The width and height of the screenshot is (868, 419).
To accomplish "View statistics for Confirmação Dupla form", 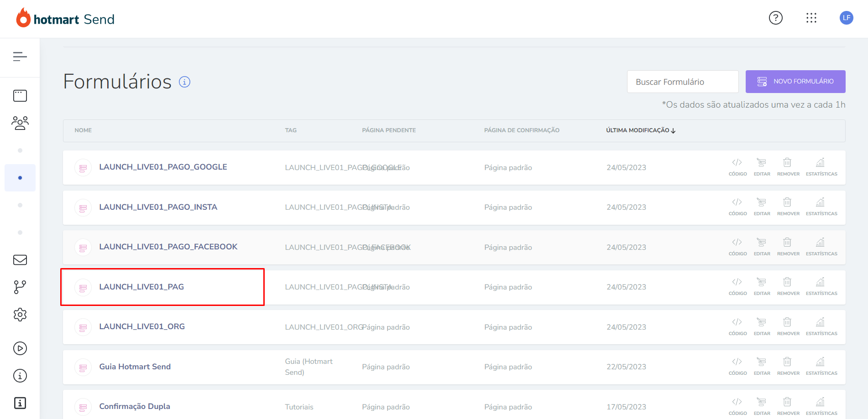I will click(821, 407).
